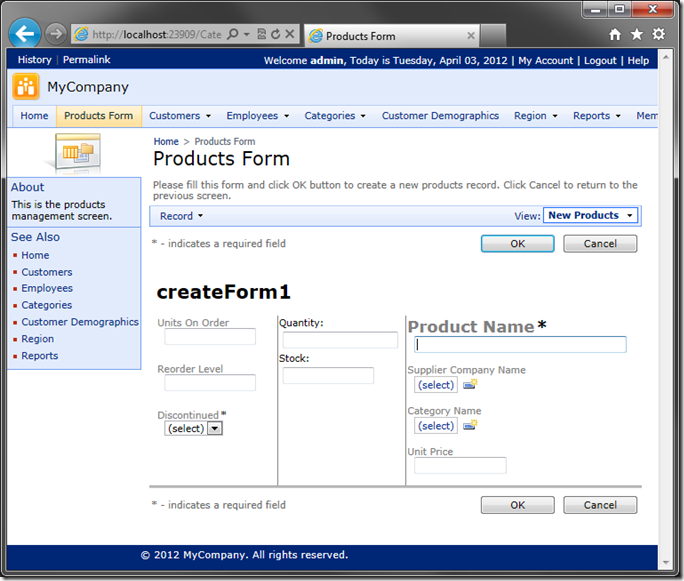Click Reports in See Also list
The height and width of the screenshot is (581, 684).
[x=40, y=356]
